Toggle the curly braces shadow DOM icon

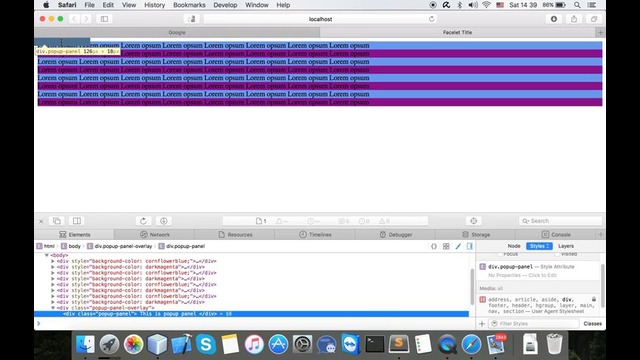coord(433,246)
